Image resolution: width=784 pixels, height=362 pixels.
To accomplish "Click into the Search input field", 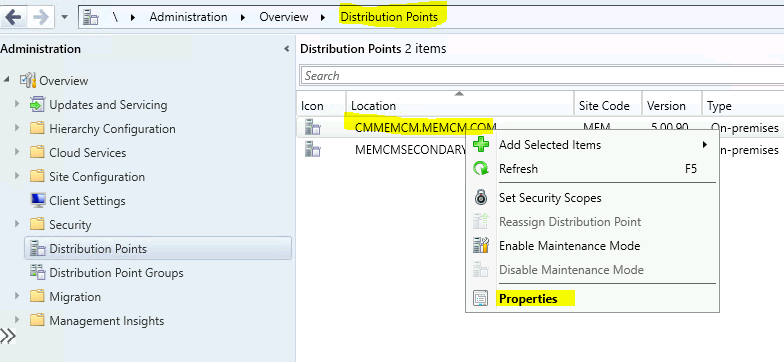I will pyautogui.click(x=542, y=76).
